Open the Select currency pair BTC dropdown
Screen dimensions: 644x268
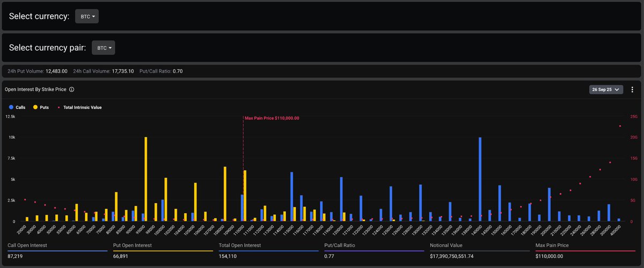tap(104, 48)
